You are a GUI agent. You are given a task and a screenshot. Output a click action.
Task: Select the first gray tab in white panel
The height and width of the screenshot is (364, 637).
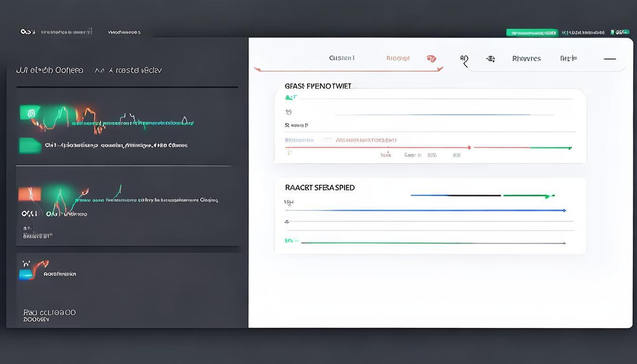342,58
